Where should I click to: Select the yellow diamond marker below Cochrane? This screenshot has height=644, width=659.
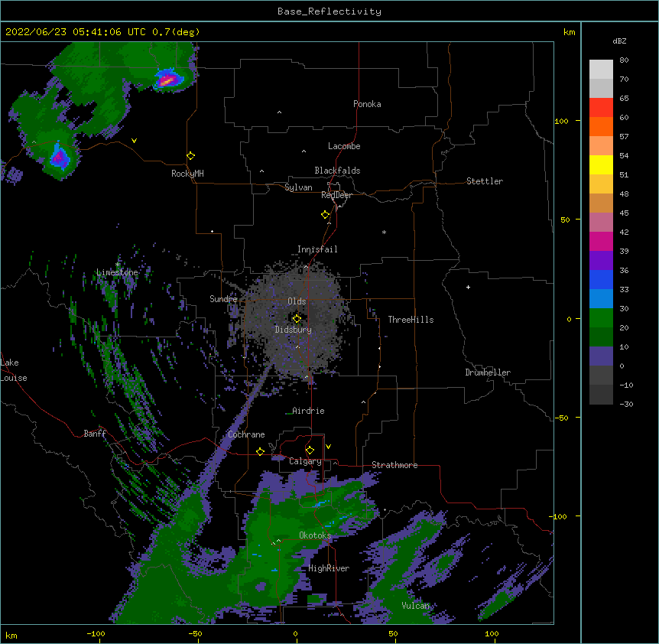(x=260, y=451)
